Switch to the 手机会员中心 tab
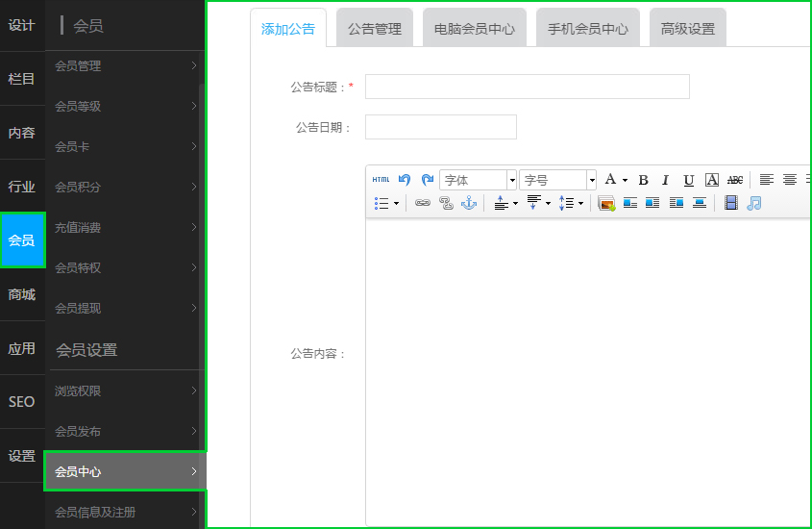Screen dimensions: 812x529 tap(587, 29)
